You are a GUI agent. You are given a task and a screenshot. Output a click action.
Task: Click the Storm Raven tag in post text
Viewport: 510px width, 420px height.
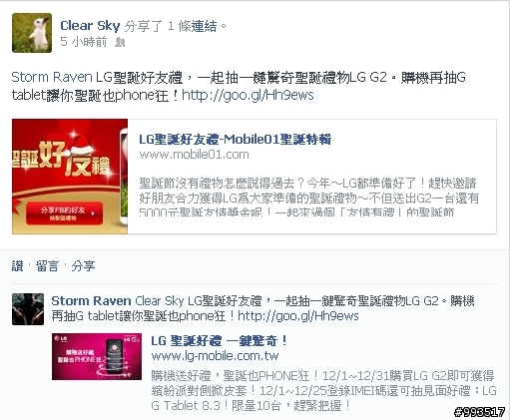[52, 78]
